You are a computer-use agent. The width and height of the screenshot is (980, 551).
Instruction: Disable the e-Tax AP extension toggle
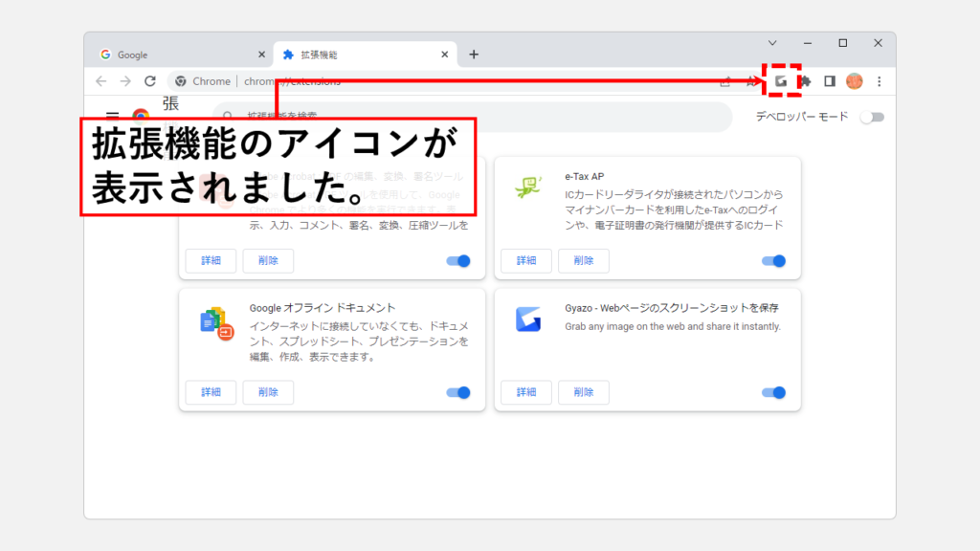773,261
